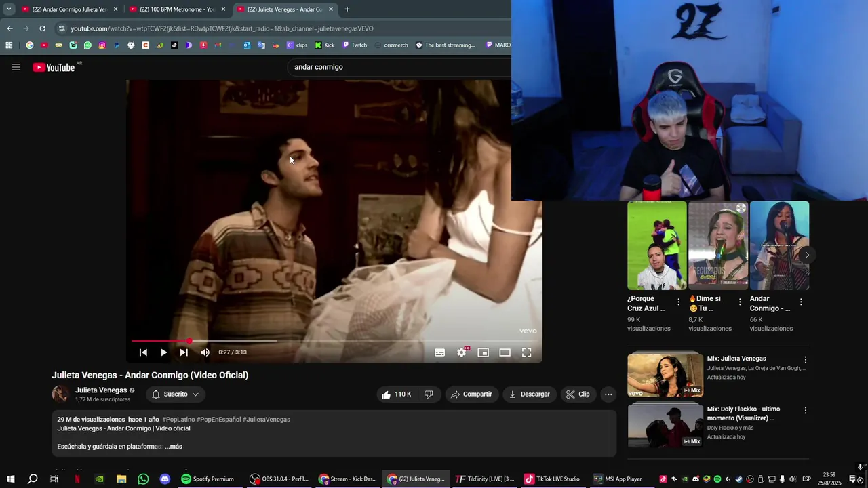Open the Dime si Tu short

pos(718,245)
